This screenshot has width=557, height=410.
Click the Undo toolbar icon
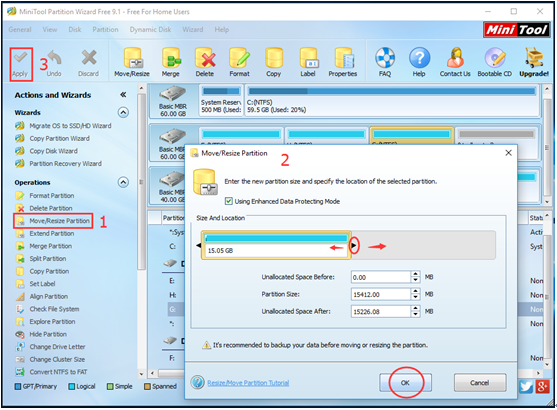click(x=54, y=64)
